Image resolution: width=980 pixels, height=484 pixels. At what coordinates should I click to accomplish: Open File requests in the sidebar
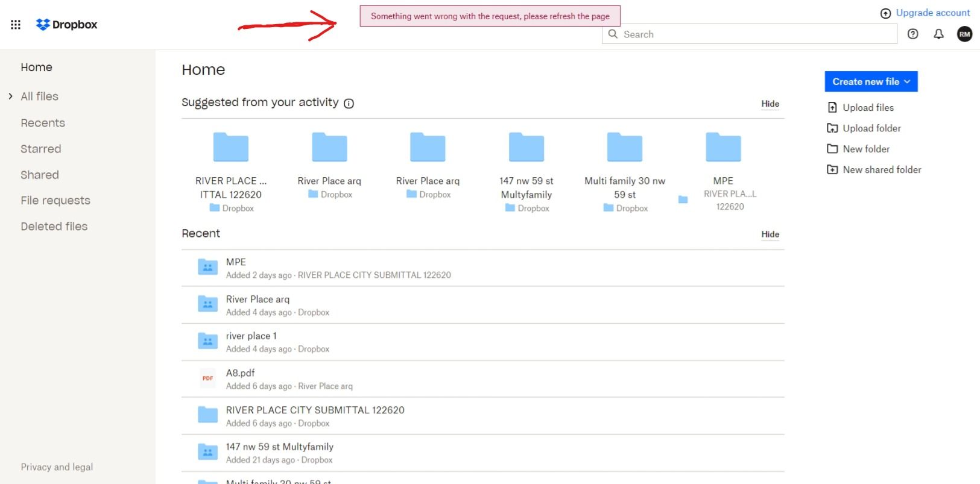[55, 201]
